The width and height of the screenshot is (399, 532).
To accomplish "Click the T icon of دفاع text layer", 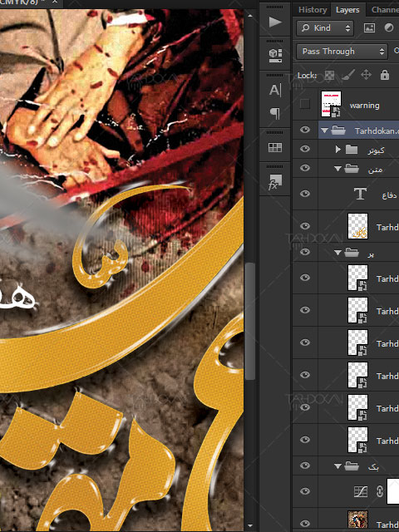I will [360, 194].
